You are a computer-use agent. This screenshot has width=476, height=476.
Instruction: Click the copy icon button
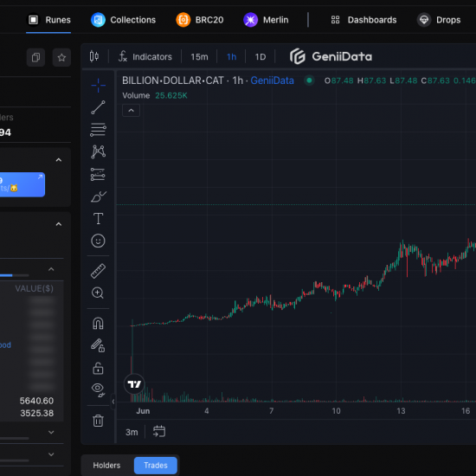click(35, 57)
